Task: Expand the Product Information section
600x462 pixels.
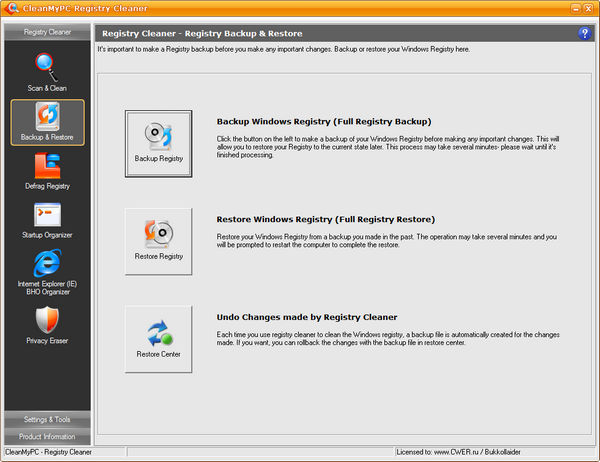Action: [x=47, y=436]
